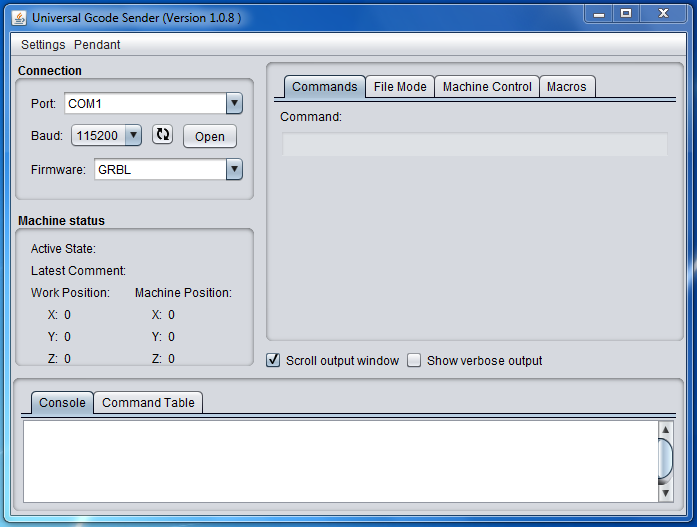The height and width of the screenshot is (527, 697).
Task: Click the Work Position label
Action: [70, 293]
